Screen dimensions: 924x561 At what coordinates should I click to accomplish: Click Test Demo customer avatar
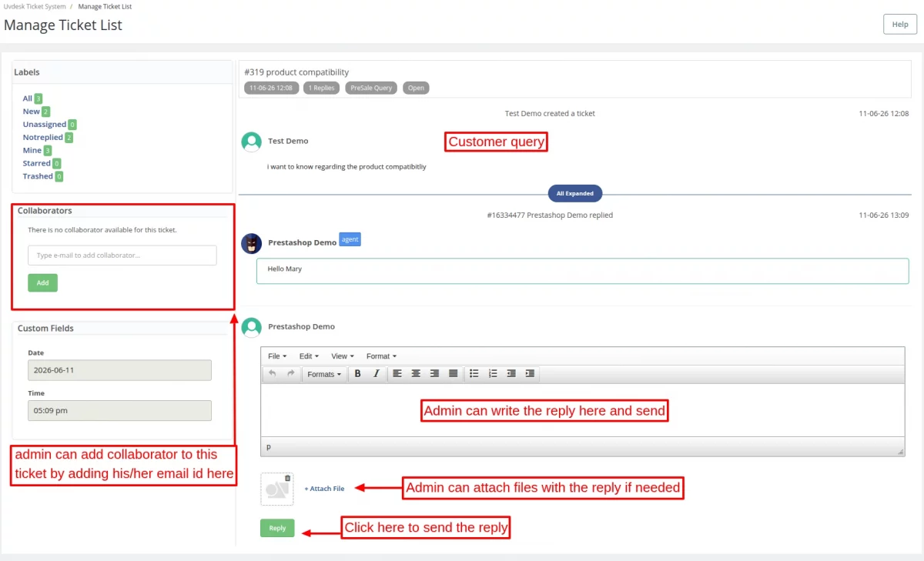coord(251,142)
